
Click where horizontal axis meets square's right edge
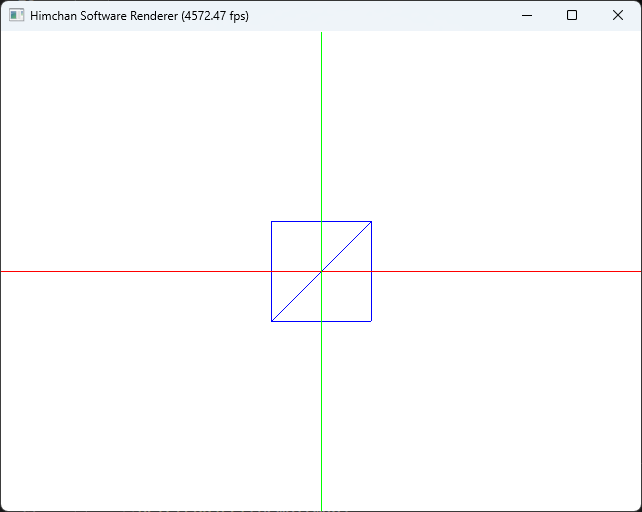(x=371, y=271)
